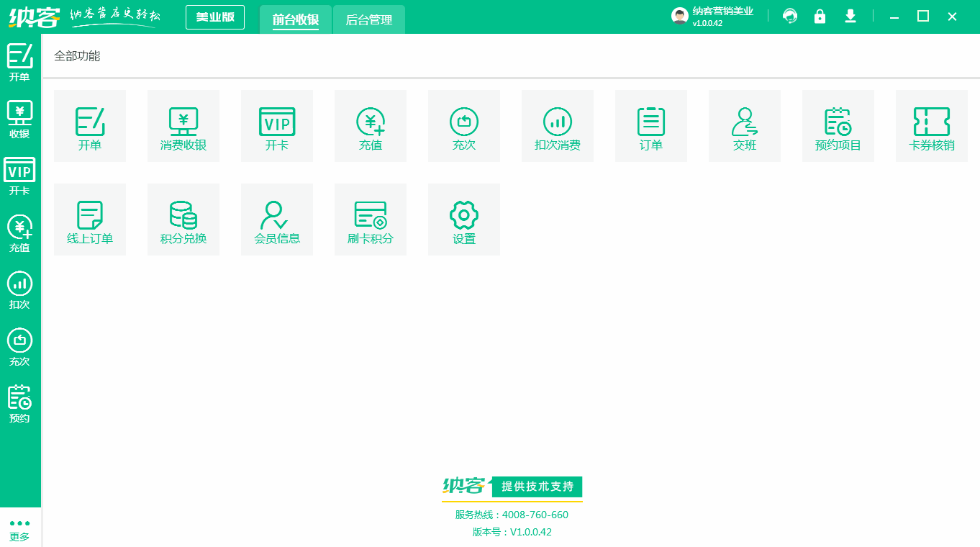Click the 预约 appointment sidebar icon
This screenshot has width=980, height=547.
(19, 403)
